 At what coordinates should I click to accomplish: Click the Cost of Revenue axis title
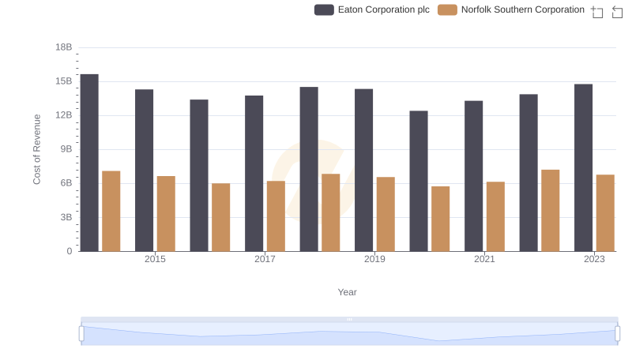coord(36,149)
